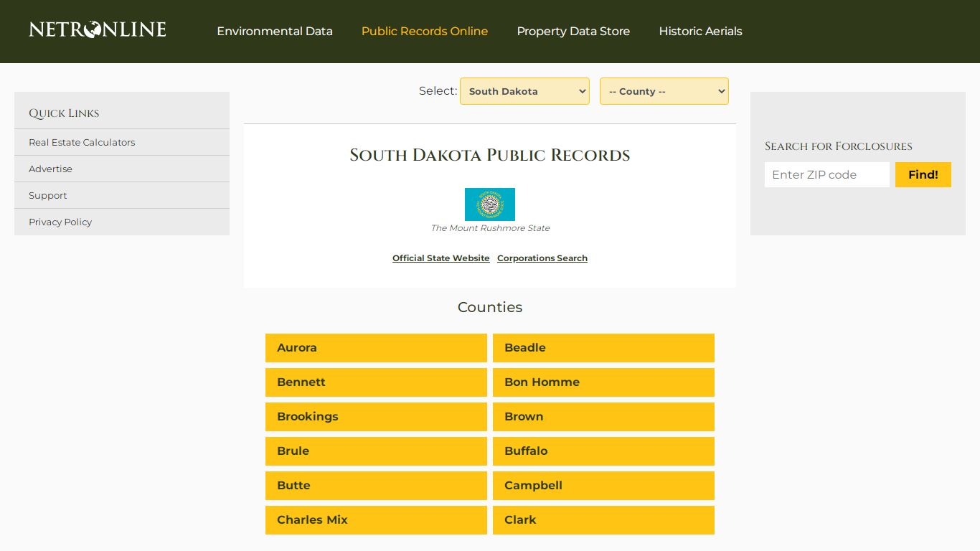This screenshot has height=551, width=980.
Task: Click the Find! foreclosures button
Action: (x=923, y=174)
